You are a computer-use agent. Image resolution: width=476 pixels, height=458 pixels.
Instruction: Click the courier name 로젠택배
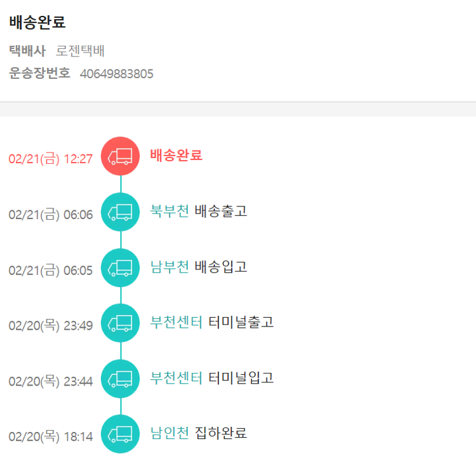pos(80,51)
